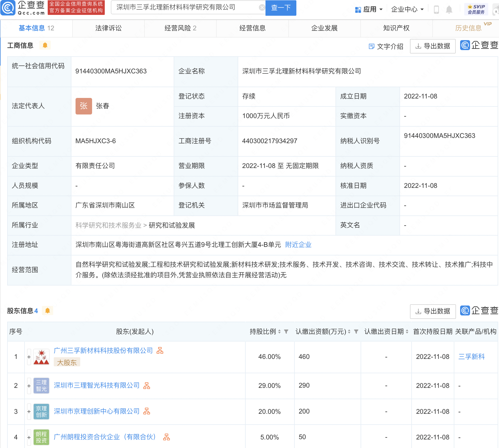Switch to 企业发展 tab
The height and width of the screenshot is (448, 499).
[x=324, y=28]
